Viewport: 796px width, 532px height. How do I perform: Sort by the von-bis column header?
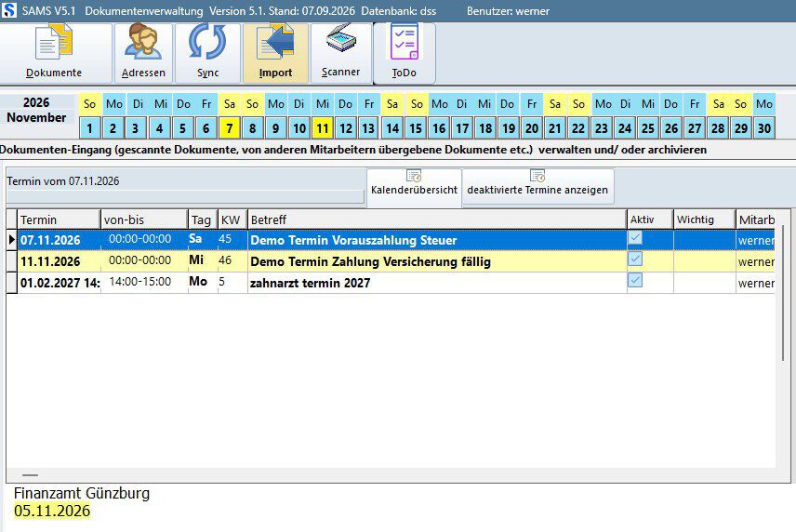(x=144, y=219)
